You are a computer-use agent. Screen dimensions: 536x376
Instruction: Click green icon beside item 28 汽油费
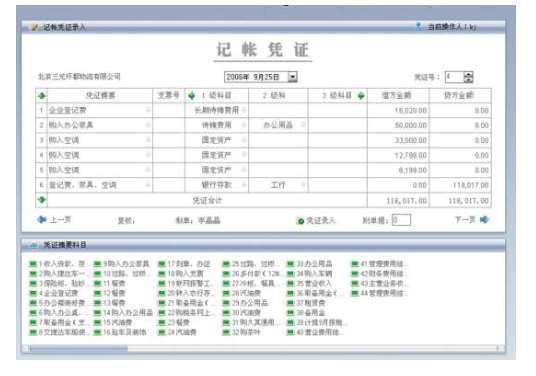[x=226, y=293]
